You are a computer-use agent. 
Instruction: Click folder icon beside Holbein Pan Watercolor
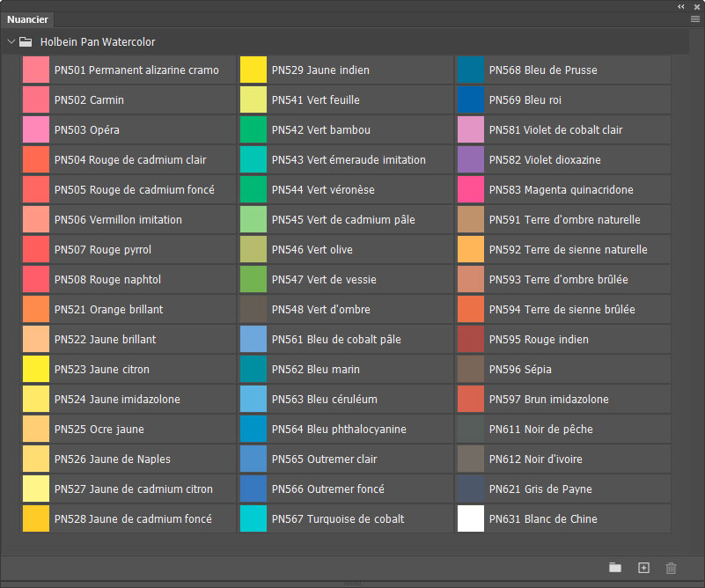26,41
